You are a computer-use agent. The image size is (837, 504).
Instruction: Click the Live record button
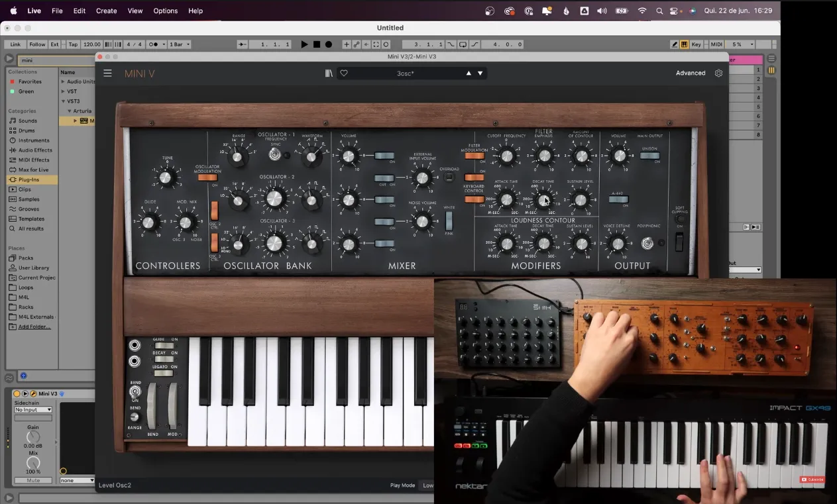pos(329,44)
